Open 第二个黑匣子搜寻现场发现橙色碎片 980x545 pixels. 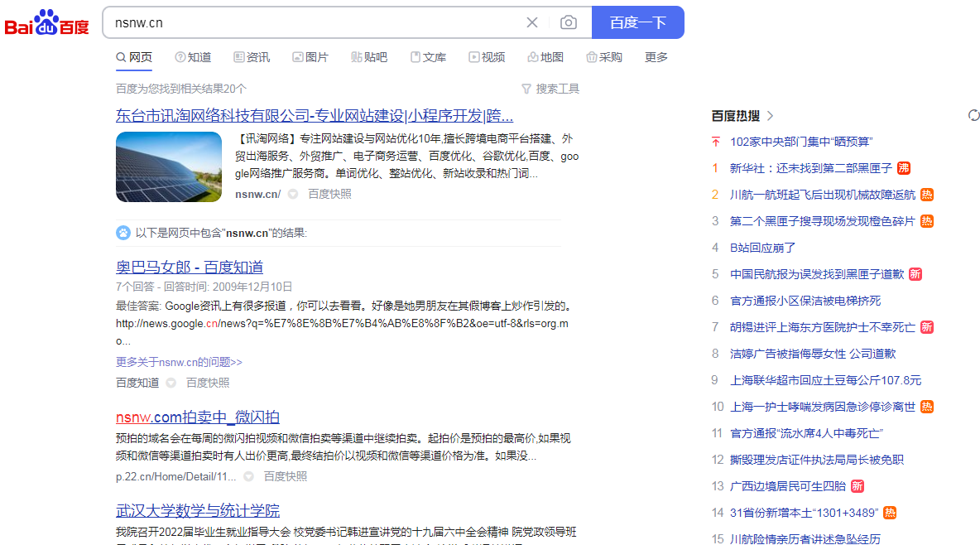823,221
